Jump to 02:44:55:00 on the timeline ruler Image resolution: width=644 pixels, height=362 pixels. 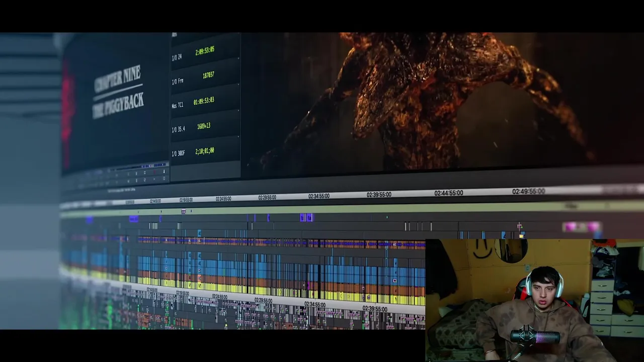tap(448, 193)
